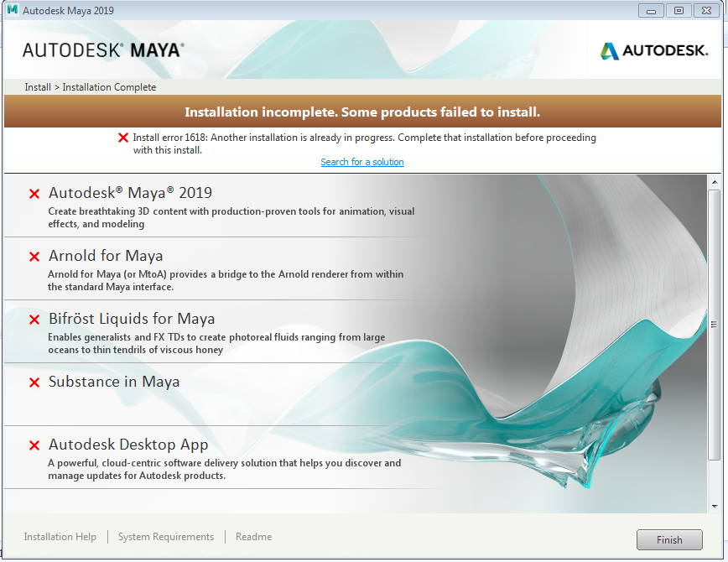The width and height of the screenshot is (728, 562).
Task: Click the 'Install > Installation Complete' breadcrumb
Action: tap(91, 87)
